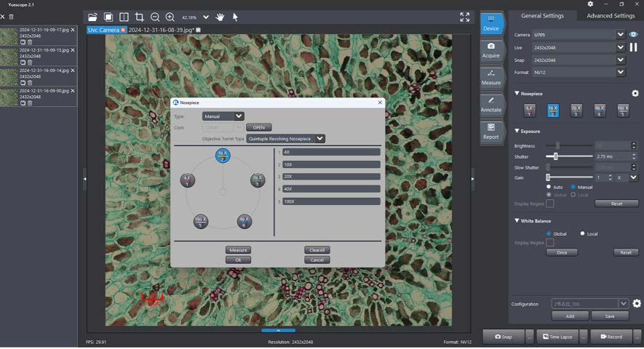The height and width of the screenshot is (349, 644).
Task: Select Auto exposure radio button
Action: pyautogui.click(x=549, y=187)
